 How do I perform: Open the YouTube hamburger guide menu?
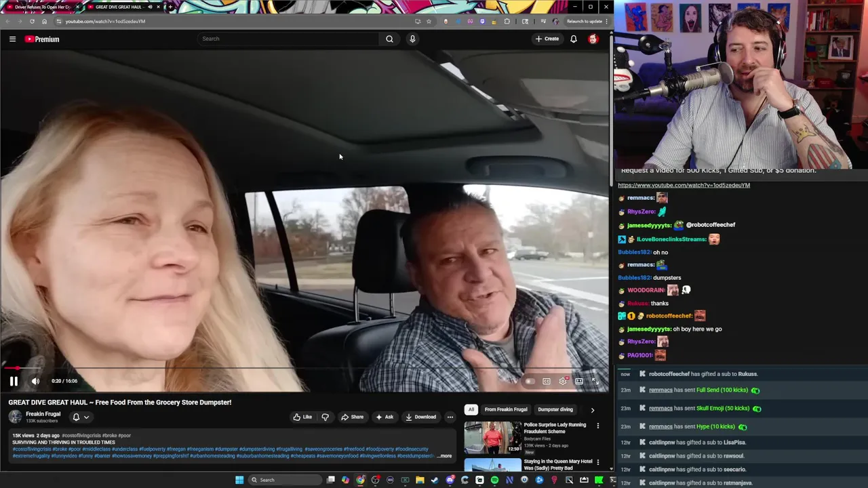tap(12, 39)
